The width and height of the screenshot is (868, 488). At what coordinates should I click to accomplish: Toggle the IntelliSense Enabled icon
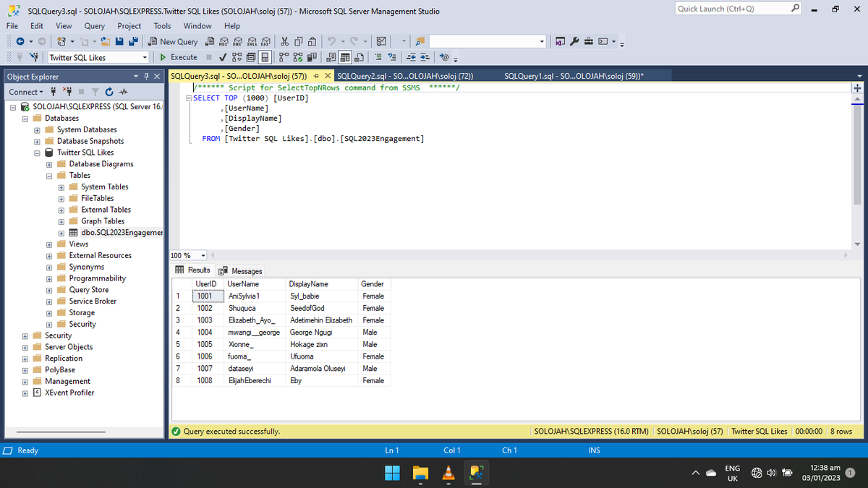(x=265, y=57)
